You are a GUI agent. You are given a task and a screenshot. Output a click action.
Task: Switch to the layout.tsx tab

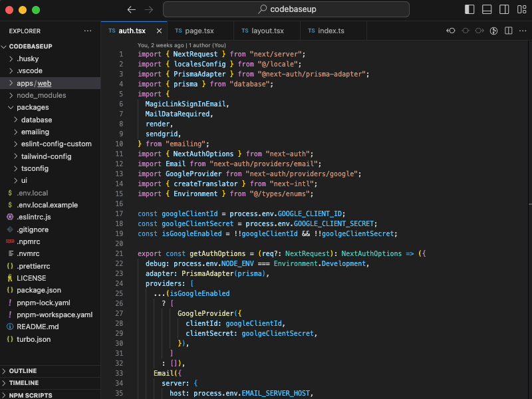pyautogui.click(x=267, y=31)
